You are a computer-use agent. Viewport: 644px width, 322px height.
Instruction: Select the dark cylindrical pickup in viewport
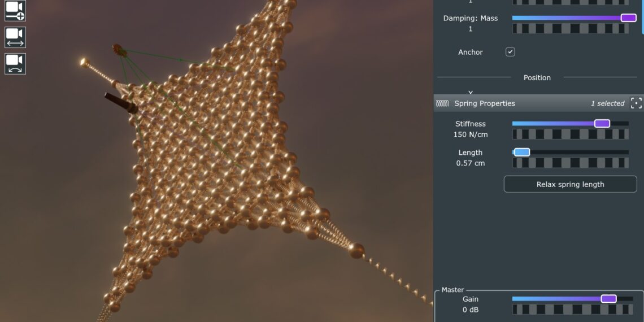[x=121, y=103]
